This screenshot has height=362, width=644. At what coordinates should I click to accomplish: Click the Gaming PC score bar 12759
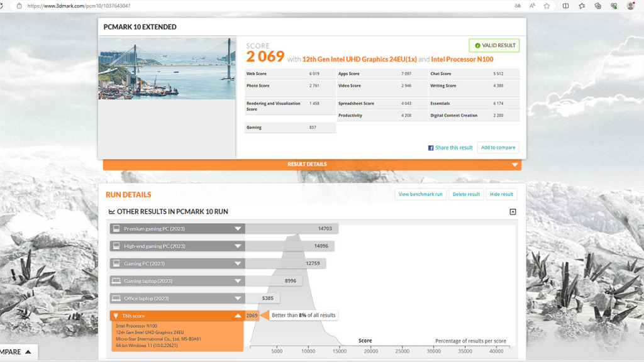(x=286, y=263)
